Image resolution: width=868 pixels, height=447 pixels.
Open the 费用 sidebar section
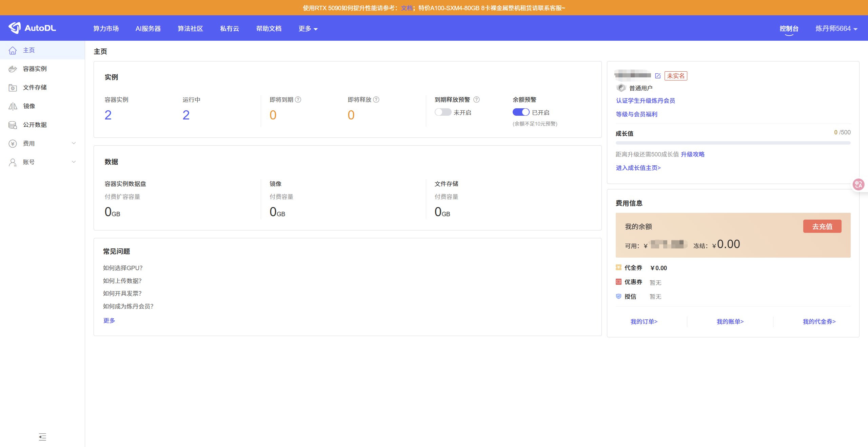coord(29,143)
